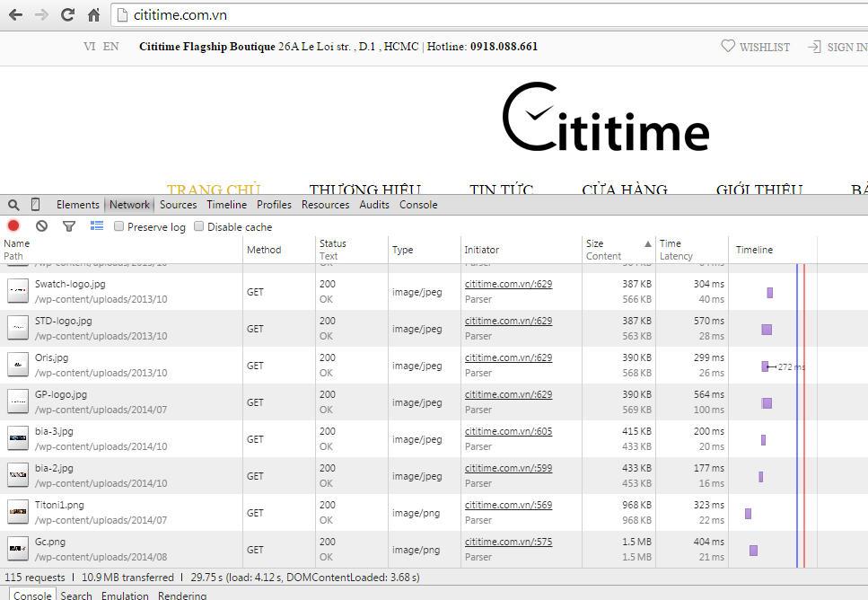
Task: Select the bia-3.jpg request thumbnail
Action: [x=18, y=438]
